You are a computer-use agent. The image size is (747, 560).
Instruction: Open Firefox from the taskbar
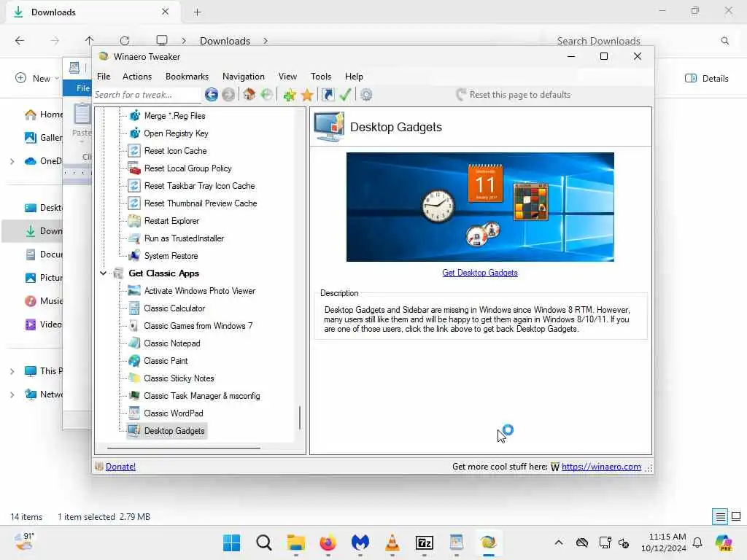(328, 542)
